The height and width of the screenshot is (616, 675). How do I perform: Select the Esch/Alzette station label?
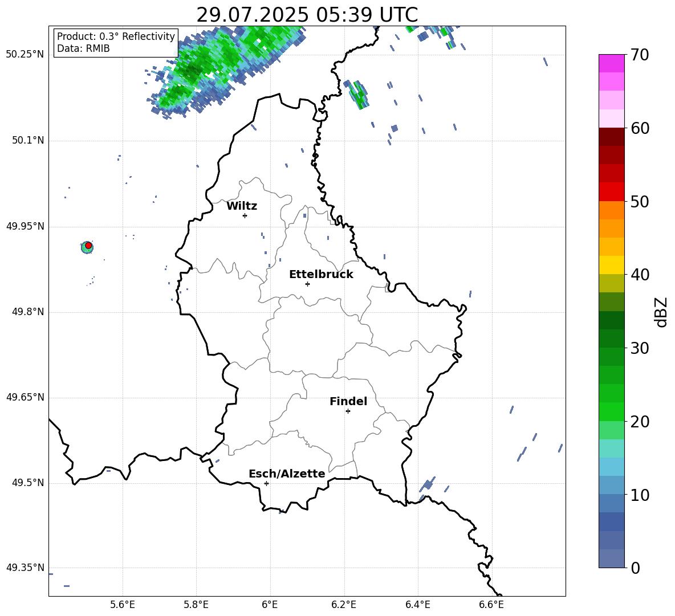287,474
